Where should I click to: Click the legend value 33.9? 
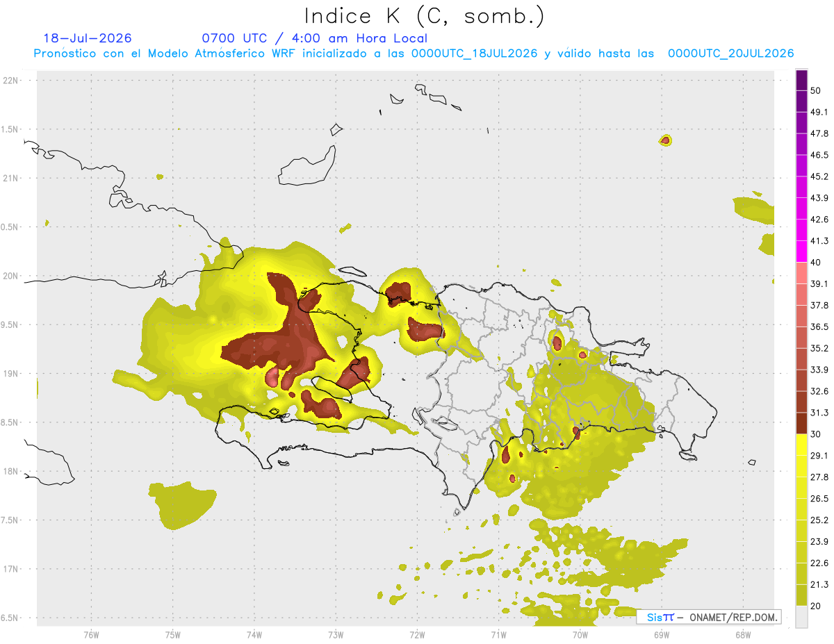[819, 370]
